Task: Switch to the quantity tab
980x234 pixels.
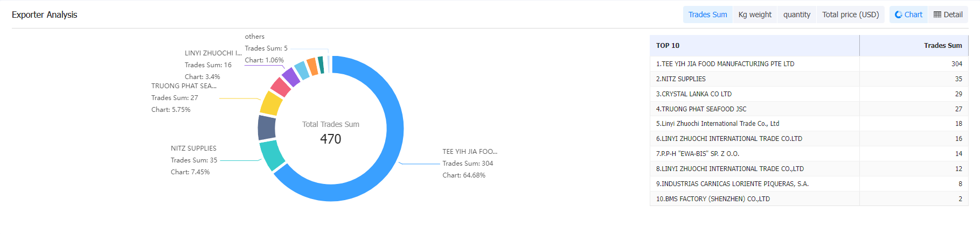Action: coord(796,15)
